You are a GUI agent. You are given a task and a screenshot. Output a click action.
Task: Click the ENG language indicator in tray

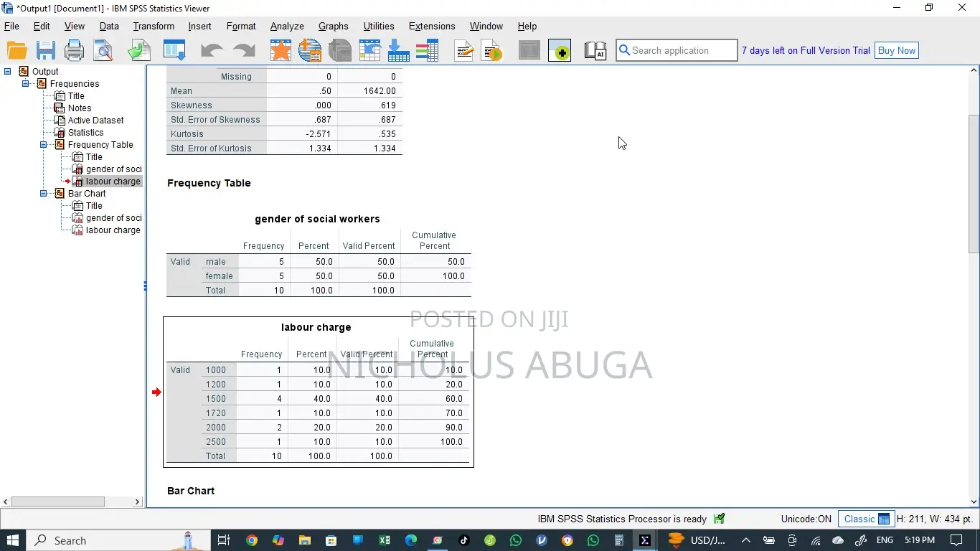885,540
